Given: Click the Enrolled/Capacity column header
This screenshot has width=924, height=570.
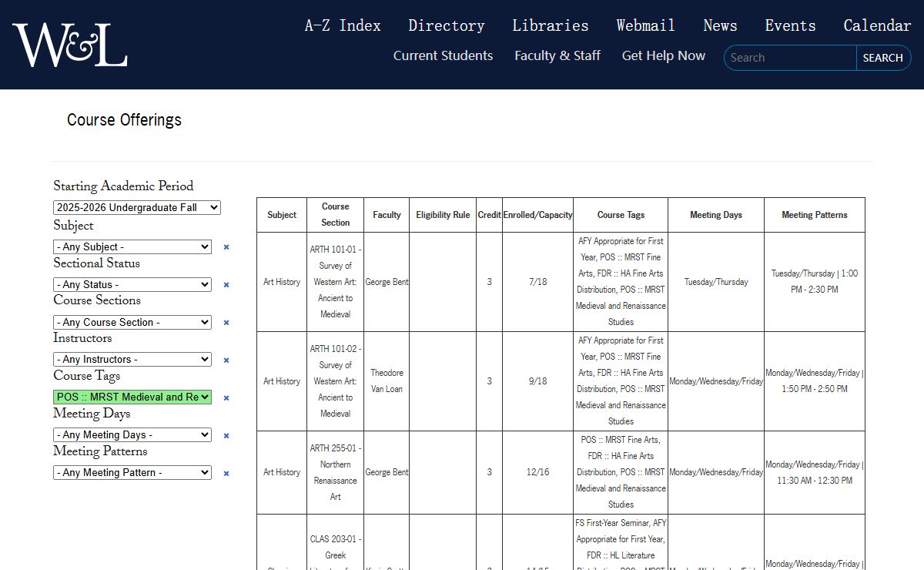Looking at the screenshot, I should 537,215.
